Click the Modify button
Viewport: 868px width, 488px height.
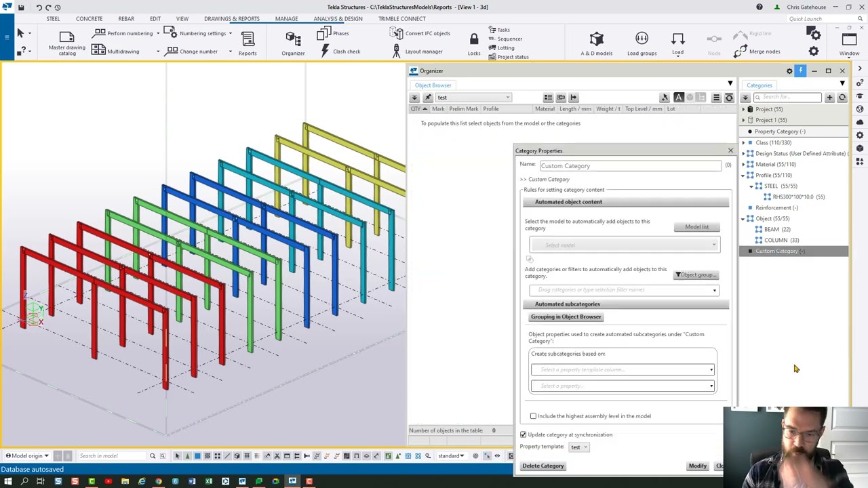(697, 466)
